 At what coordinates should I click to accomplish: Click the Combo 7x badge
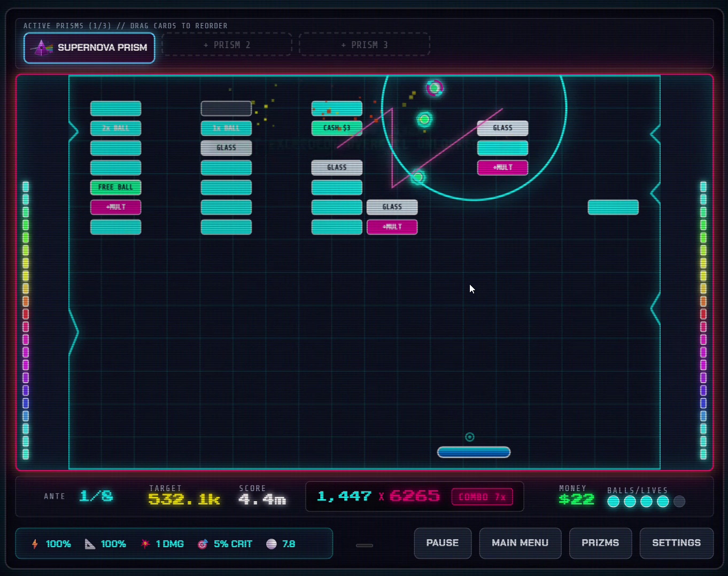tap(482, 497)
